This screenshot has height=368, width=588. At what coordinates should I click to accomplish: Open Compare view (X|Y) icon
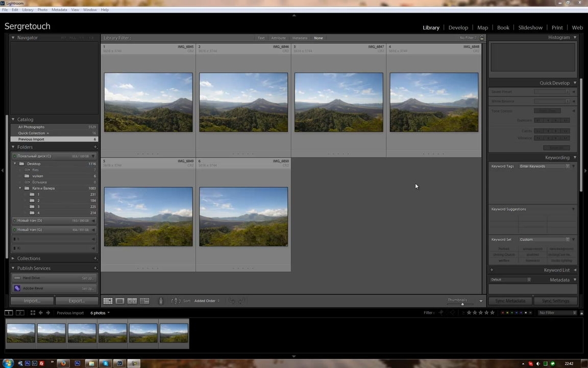point(132,301)
